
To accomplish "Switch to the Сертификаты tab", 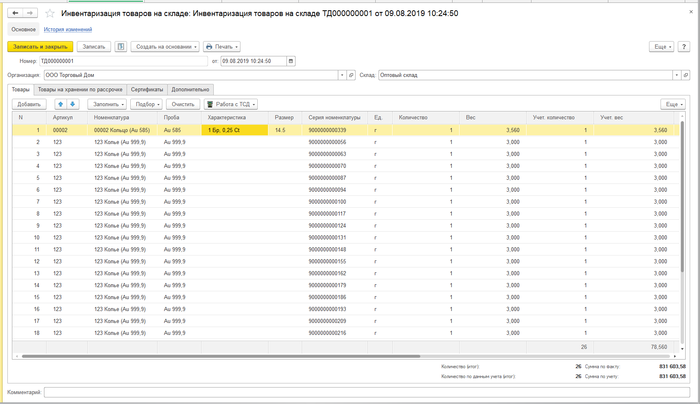I will [x=147, y=89].
